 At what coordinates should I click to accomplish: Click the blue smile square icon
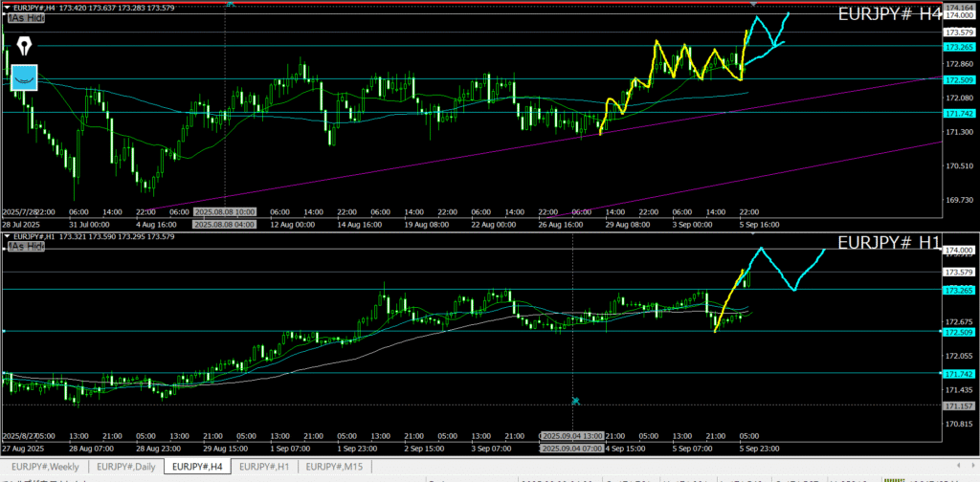click(24, 77)
